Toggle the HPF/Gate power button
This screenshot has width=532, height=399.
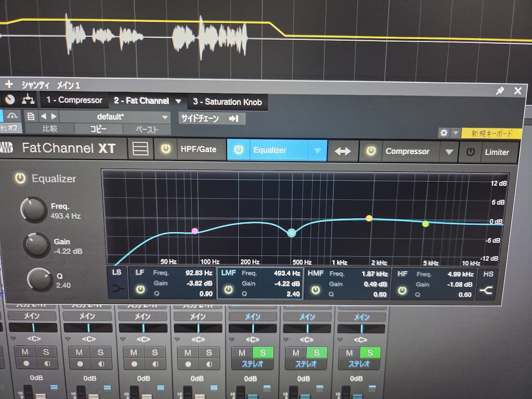pyautogui.click(x=165, y=149)
